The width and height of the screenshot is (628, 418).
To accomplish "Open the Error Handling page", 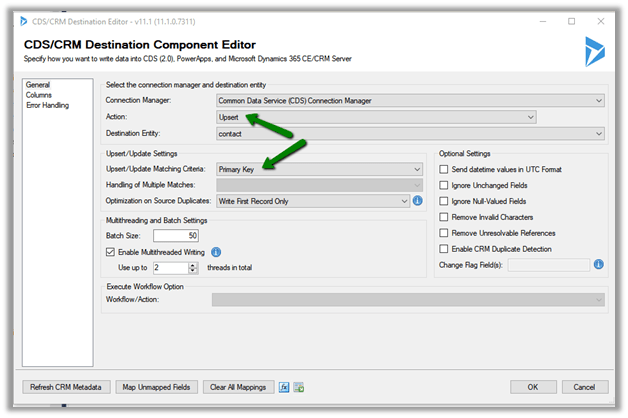I will pyautogui.click(x=49, y=105).
